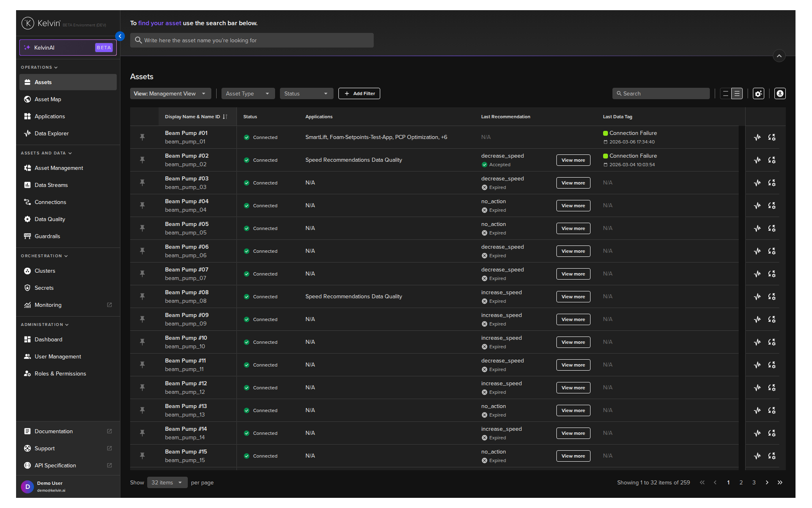
Task: Click the Add Filter button
Action: coord(359,94)
